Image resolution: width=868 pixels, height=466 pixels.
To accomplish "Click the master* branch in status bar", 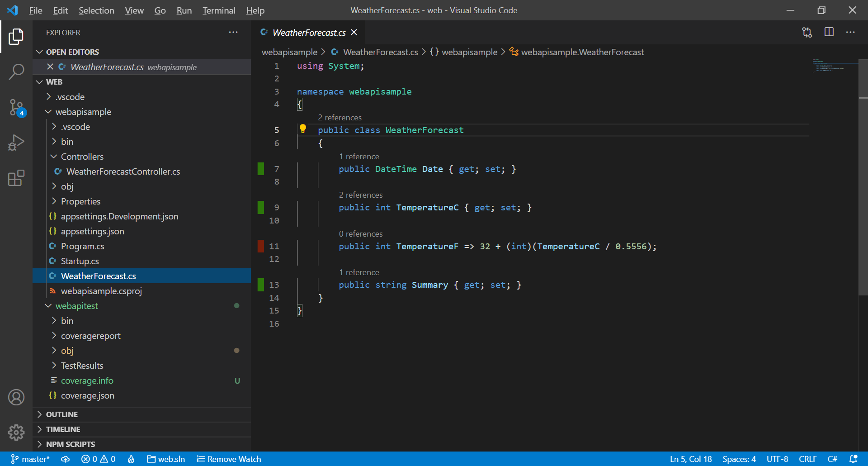I will coord(30,459).
